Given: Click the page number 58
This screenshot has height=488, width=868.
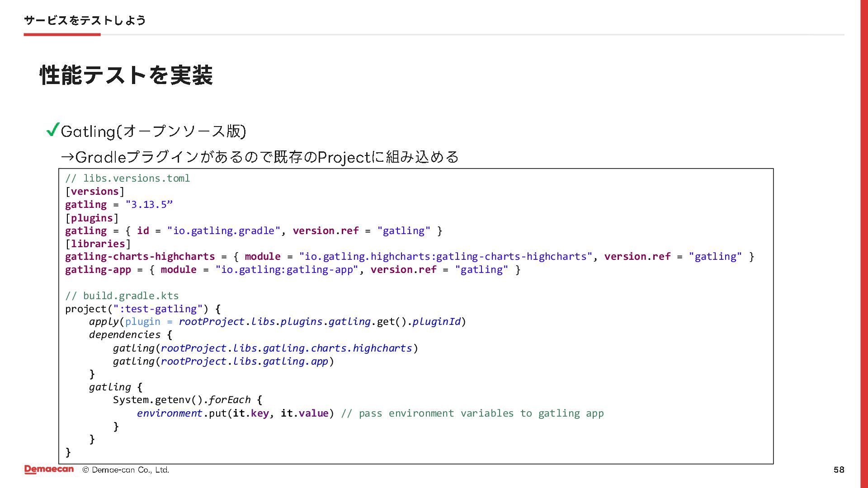Looking at the screenshot, I should [x=839, y=470].
